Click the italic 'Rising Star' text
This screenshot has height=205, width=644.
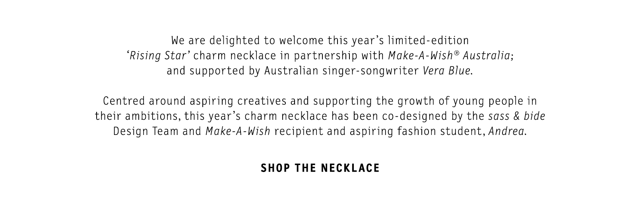[x=160, y=56]
